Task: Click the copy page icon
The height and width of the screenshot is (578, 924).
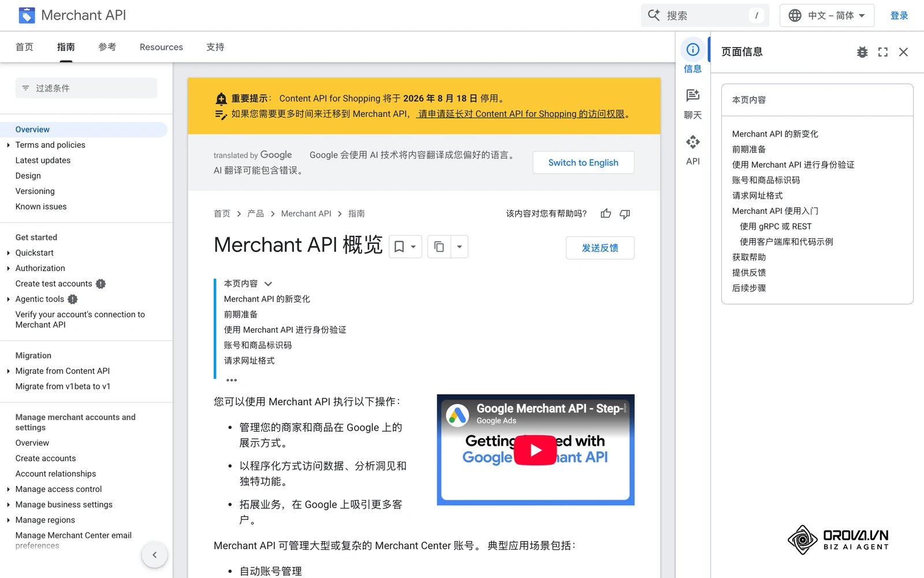Action: [x=439, y=247]
